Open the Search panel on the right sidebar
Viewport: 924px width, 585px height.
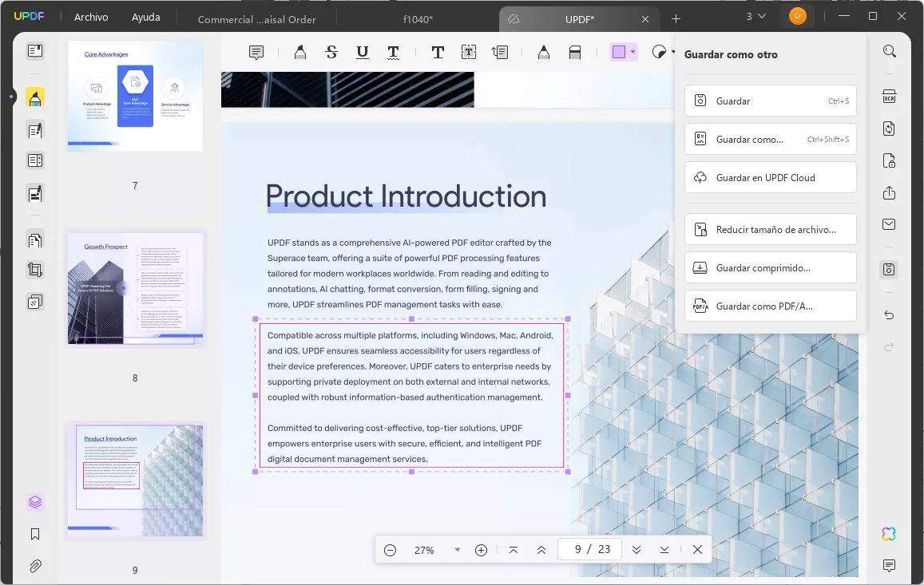pos(889,50)
